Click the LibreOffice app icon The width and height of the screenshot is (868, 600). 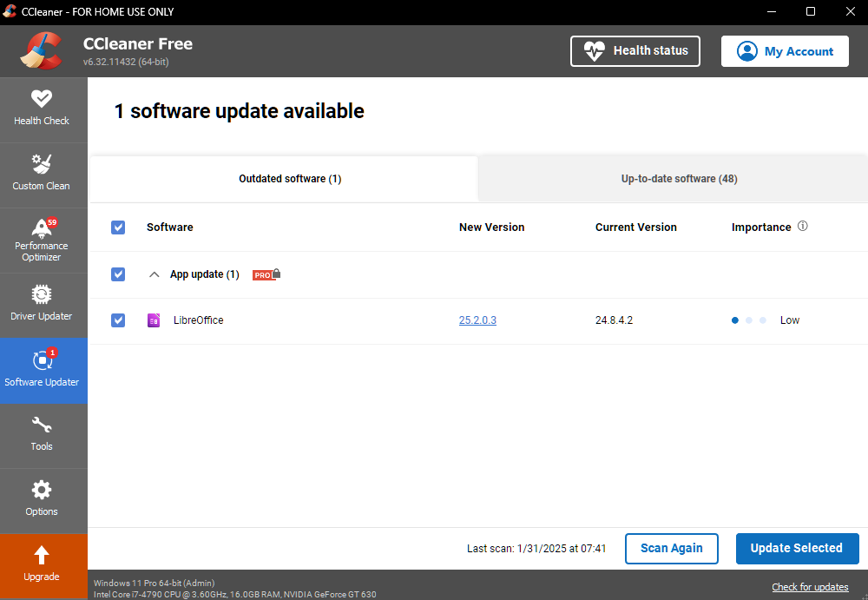[154, 320]
